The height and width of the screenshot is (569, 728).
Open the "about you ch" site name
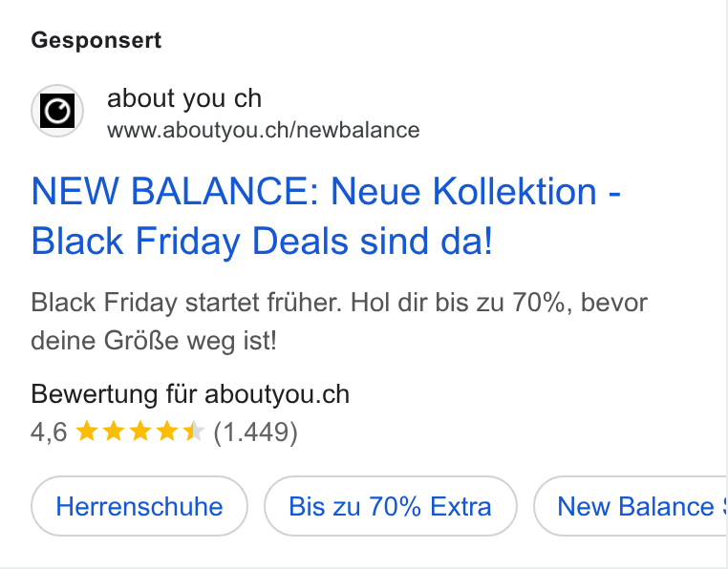184,99
